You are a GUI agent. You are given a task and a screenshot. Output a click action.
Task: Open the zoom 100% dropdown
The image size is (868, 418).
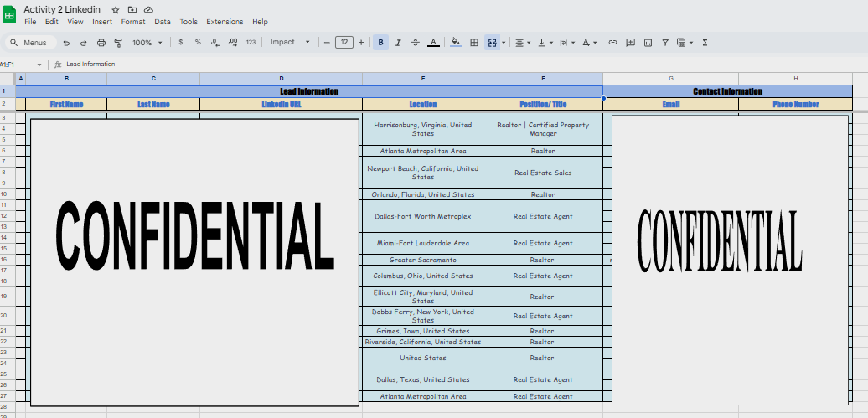147,43
